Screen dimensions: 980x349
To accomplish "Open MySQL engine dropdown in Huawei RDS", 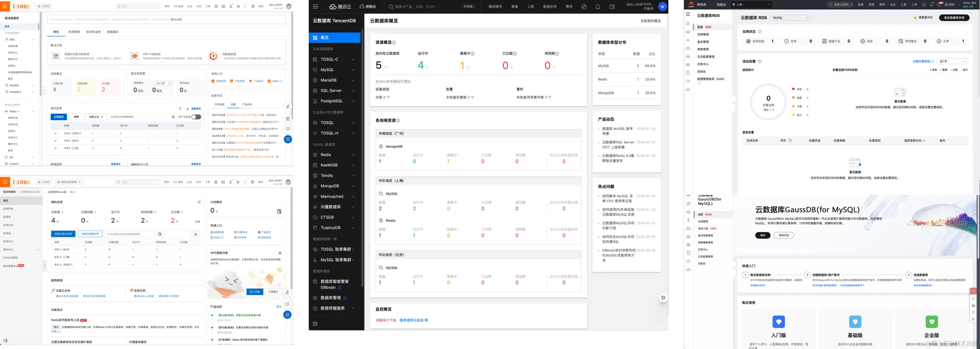I will 791,18.
